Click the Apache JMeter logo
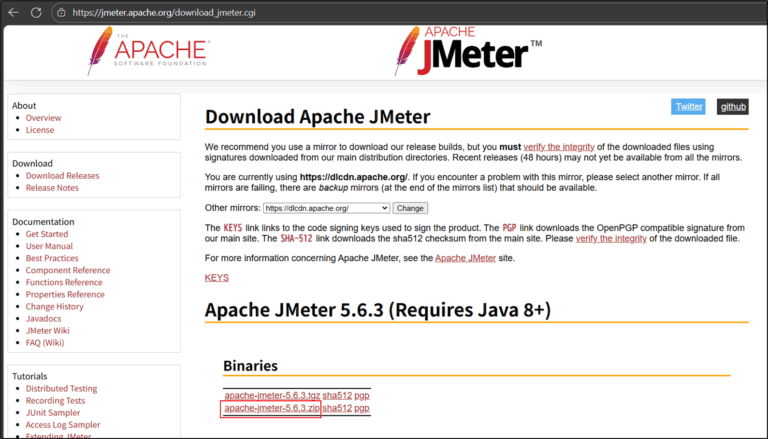The width and height of the screenshot is (768, 439). (x=468, y=51)
